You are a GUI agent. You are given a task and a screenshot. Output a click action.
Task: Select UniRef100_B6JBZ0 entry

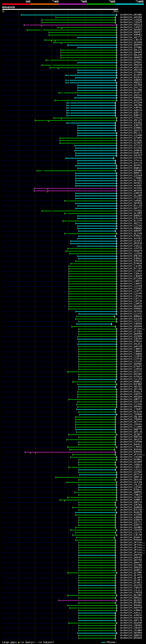pos(131,600)
